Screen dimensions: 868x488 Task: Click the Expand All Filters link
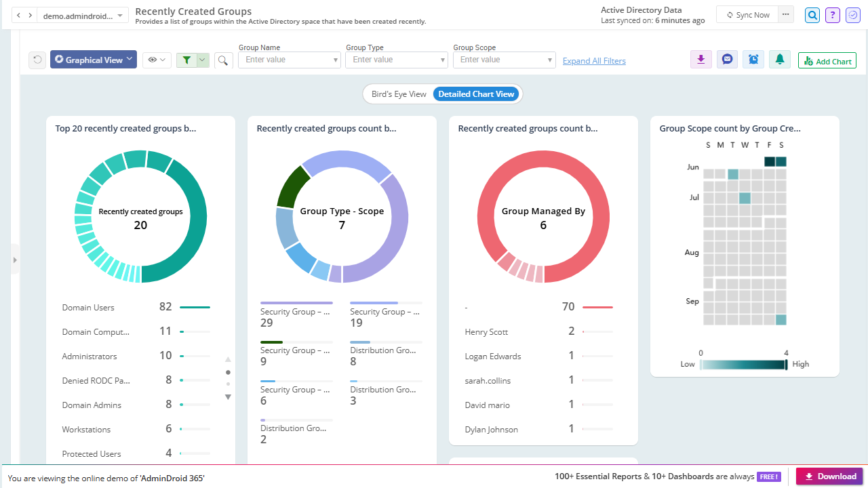click(x=594, y=61)
